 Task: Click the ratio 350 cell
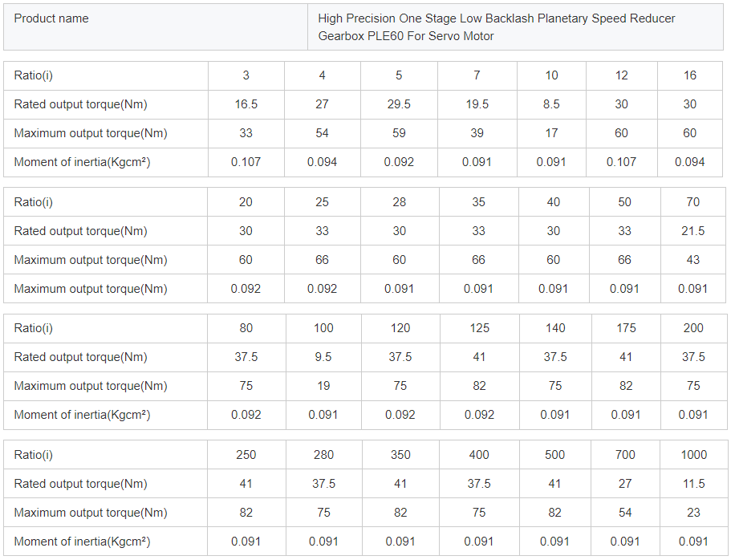(400, 455)
